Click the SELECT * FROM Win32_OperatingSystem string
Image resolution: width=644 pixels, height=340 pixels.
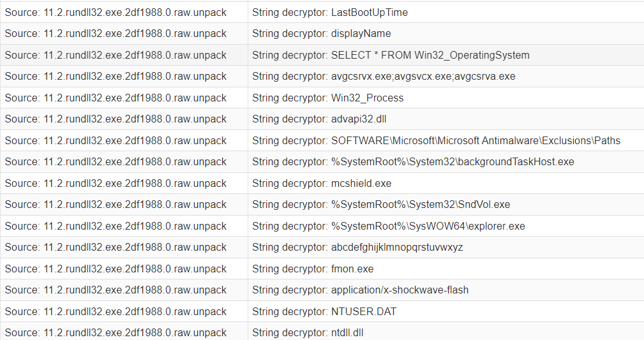click(391, 55)
